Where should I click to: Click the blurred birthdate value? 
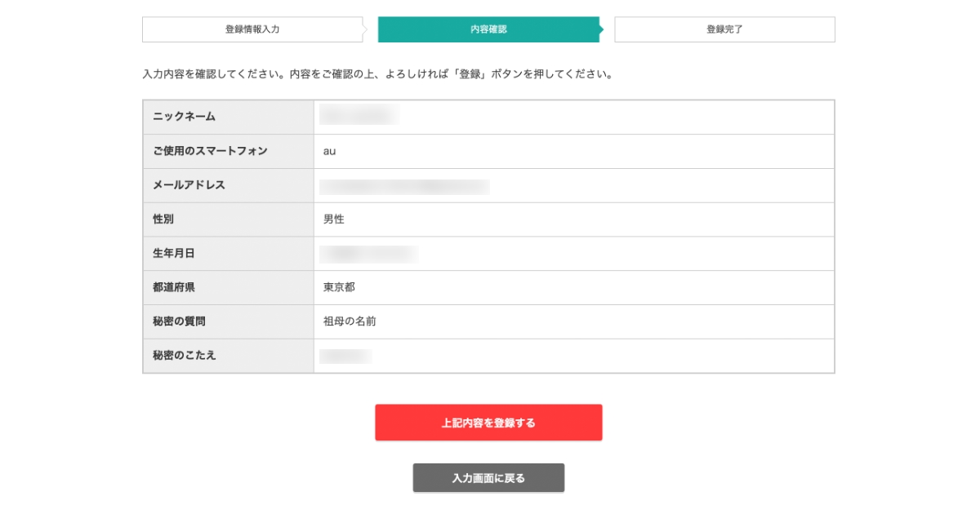(x=368, y=254)
